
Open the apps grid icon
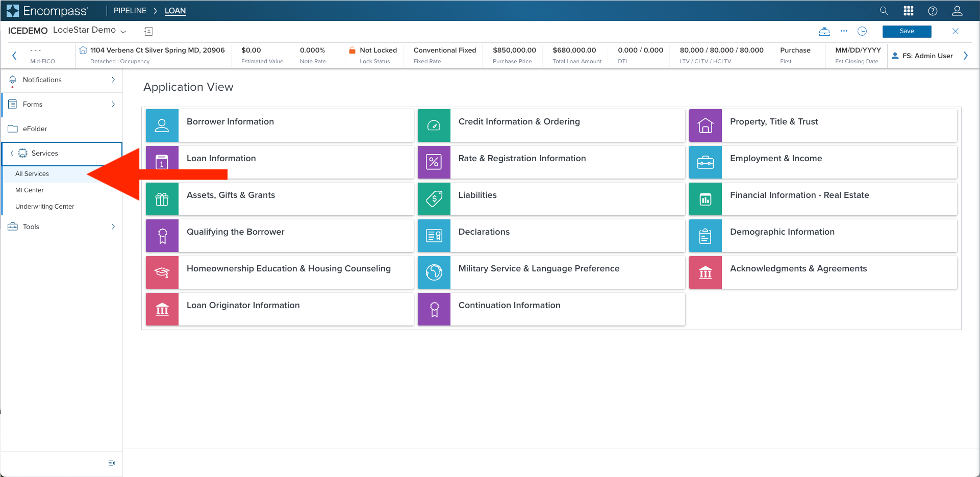coord(908,11)
